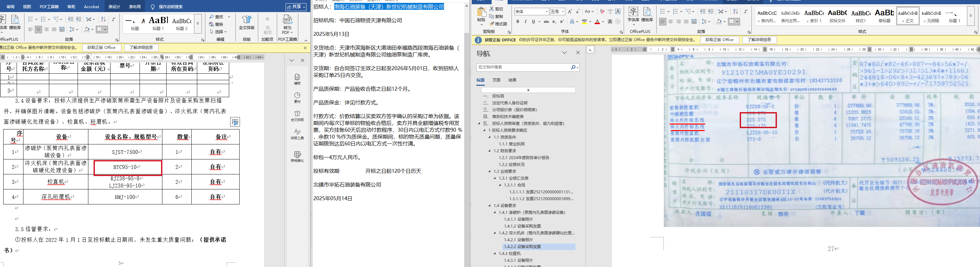Click the clear formatting eraser icon
Image resolution: width=980 pixels, height=267 pixels.
(602, 11)
